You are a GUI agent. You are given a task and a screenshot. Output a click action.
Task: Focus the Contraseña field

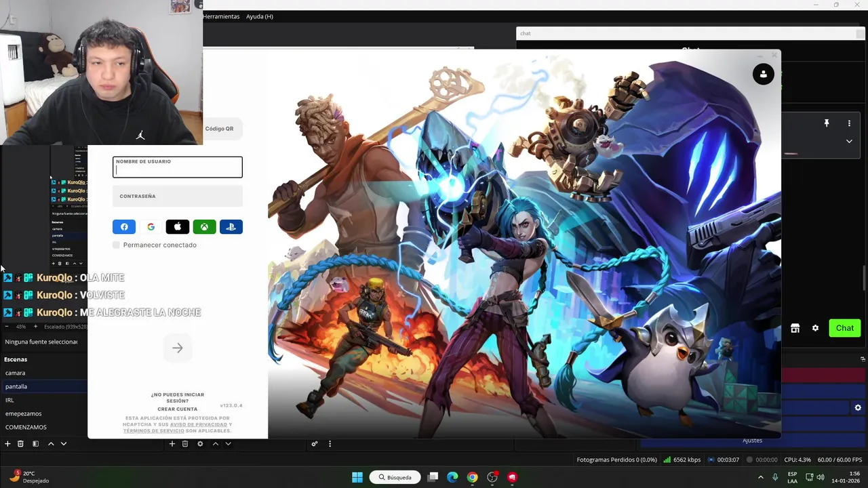click(178, 197)
